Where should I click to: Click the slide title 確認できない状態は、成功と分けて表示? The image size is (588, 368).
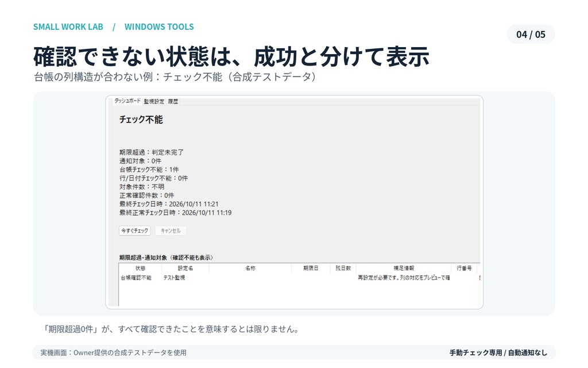pos(231,57)
